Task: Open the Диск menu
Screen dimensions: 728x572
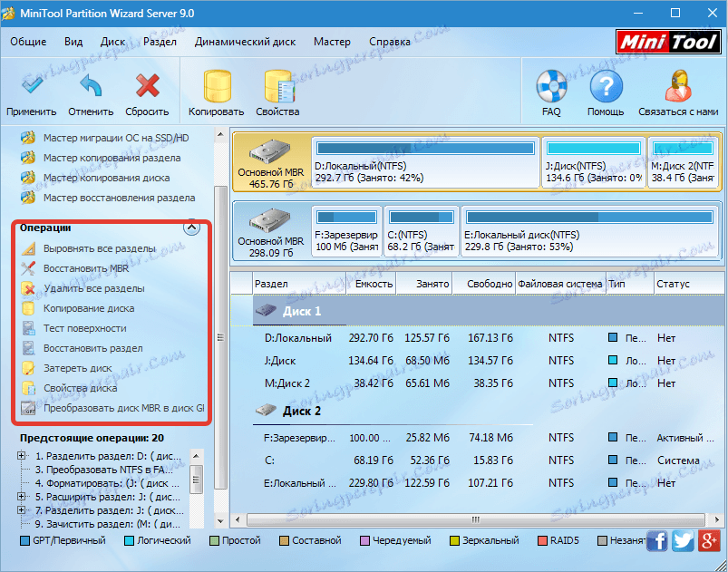Action: (112, 42)
